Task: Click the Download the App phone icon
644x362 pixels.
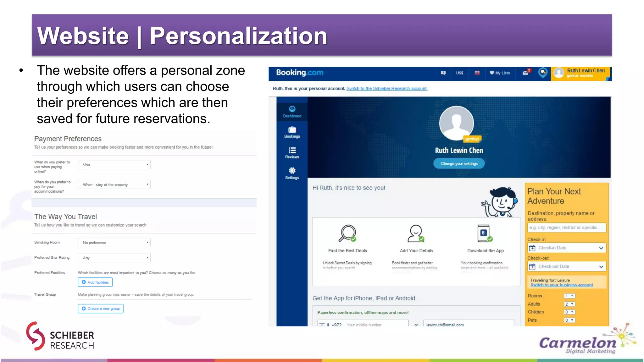Action: pyautogui.click(x=485, y=233)
